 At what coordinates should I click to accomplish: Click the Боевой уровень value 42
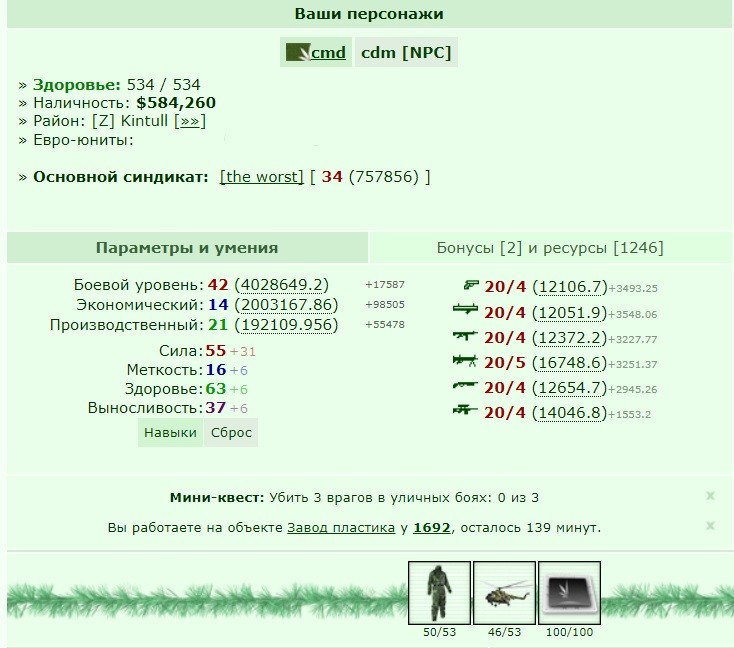coord(218,285)
